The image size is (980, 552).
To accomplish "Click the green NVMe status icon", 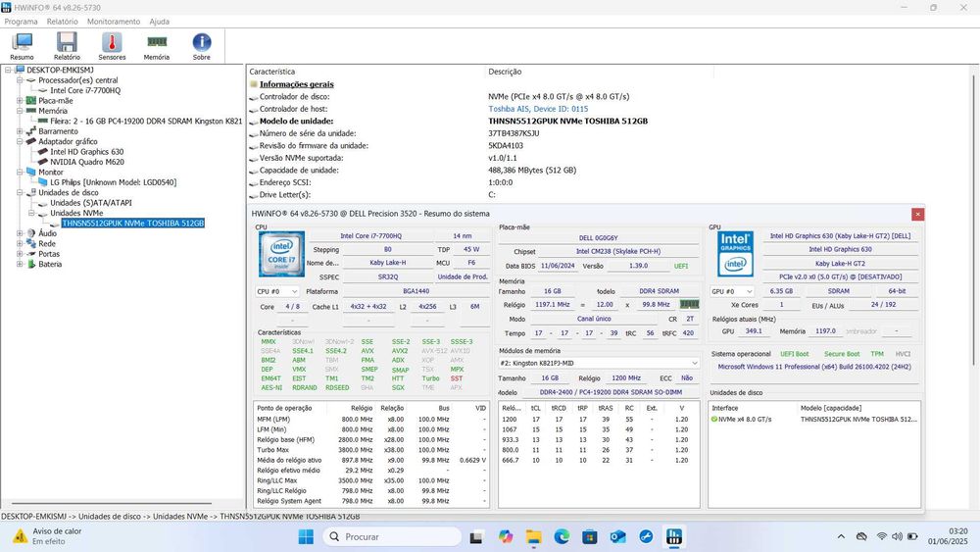I will point(713,420).
